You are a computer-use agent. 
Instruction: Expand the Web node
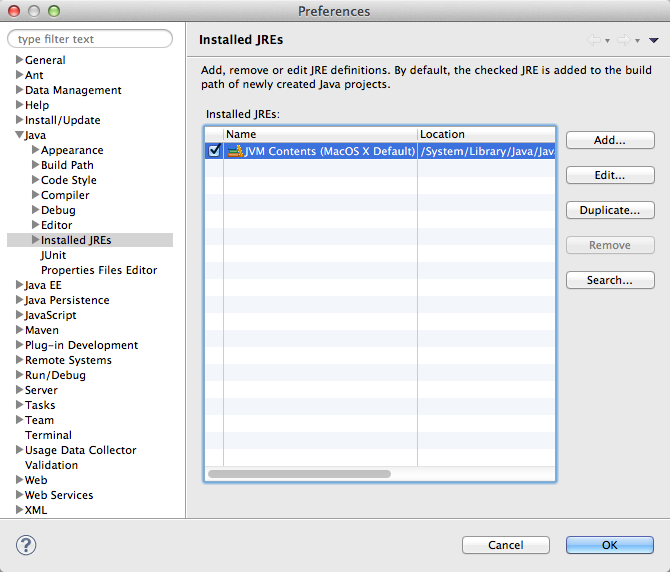[19, 479]
